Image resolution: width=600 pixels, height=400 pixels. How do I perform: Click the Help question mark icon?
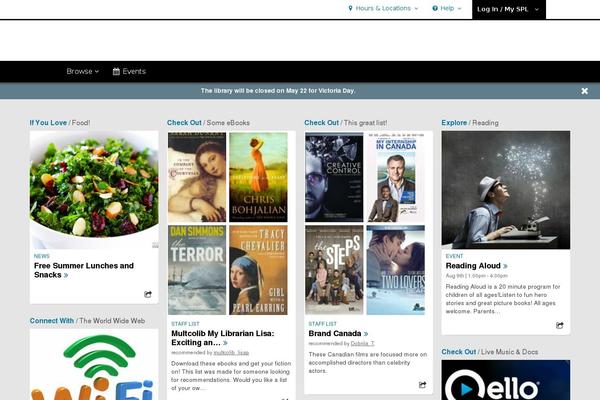[435, 8]
